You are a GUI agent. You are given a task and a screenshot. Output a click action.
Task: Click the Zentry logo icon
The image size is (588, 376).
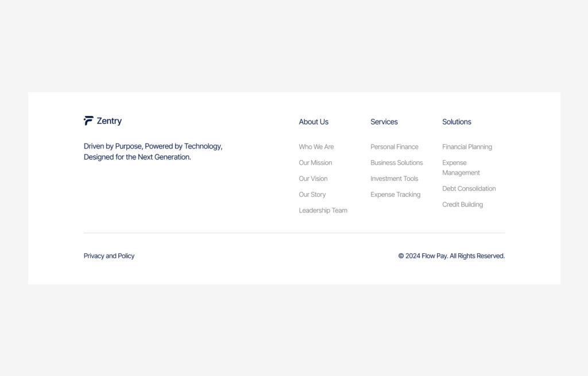pyautogui.click(x=88, y=121)
